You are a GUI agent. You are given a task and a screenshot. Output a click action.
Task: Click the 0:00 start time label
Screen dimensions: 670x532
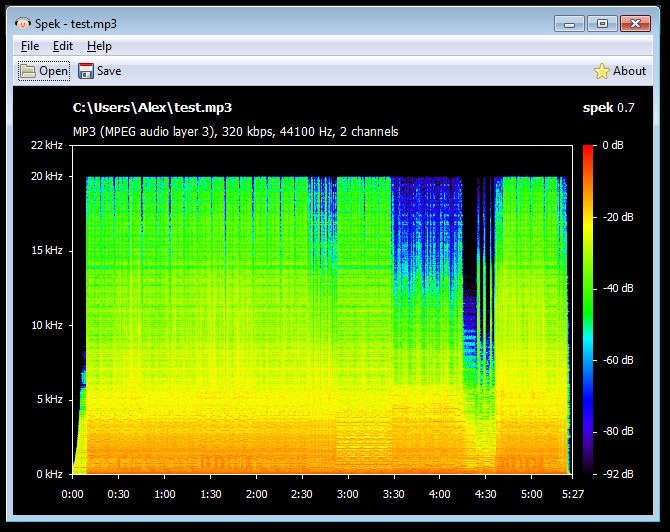tap(73, 493)
